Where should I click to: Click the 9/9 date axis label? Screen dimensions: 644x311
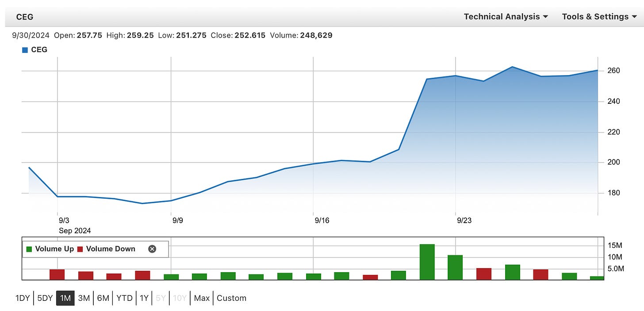click(177, 220)
